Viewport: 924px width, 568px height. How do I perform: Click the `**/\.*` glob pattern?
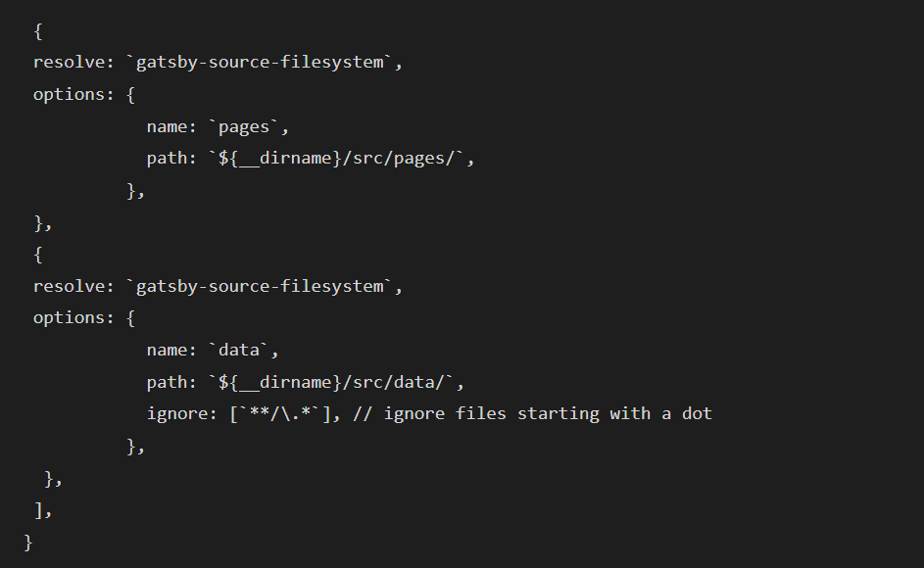[x=280, y=413]
